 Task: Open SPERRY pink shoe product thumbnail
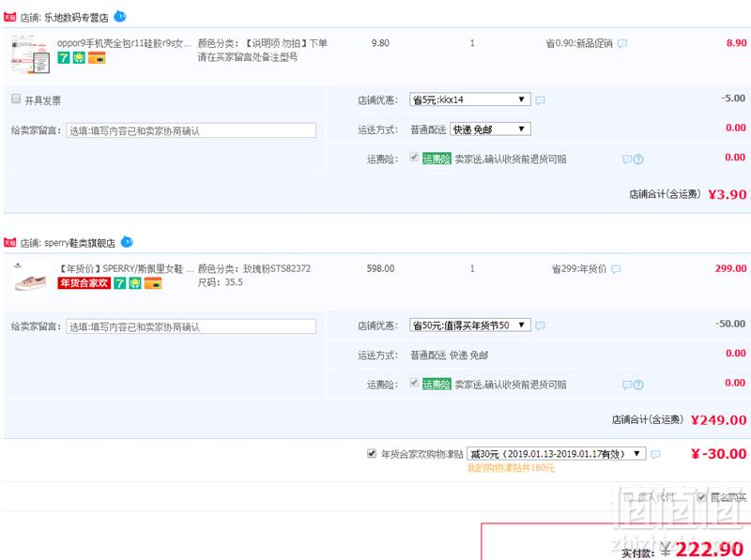point(30,278)
